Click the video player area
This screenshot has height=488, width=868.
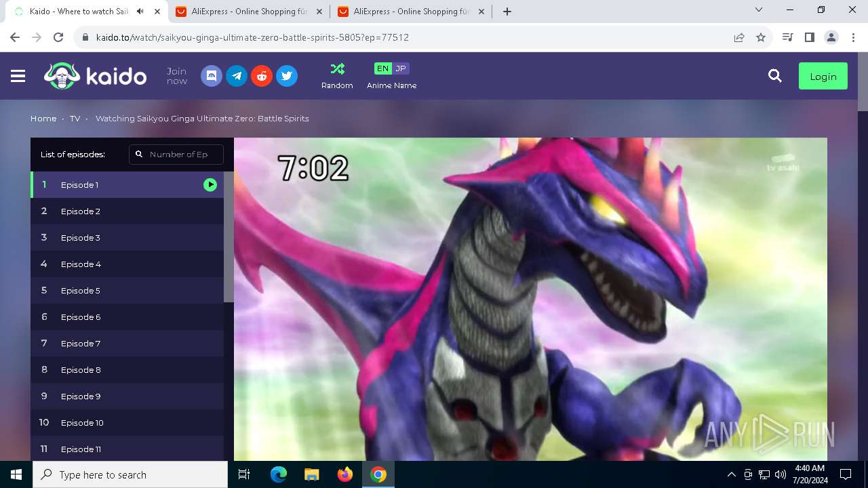pos(530,299)
